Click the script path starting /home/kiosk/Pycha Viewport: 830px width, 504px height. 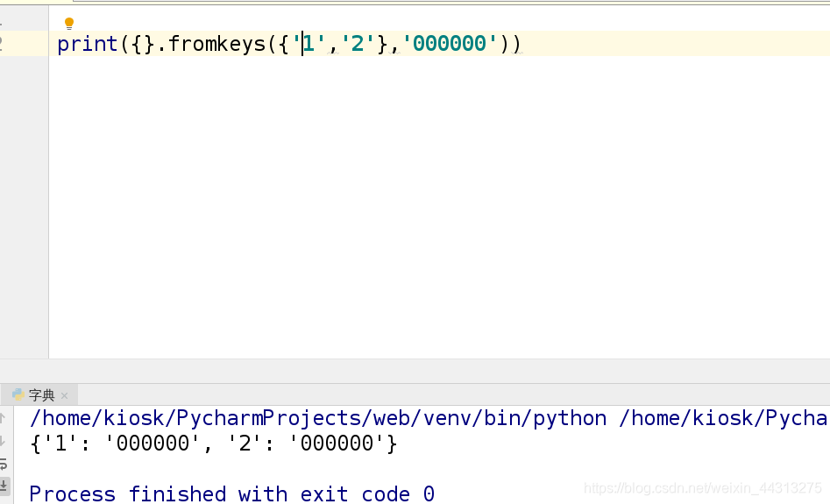tap(724, 418)
